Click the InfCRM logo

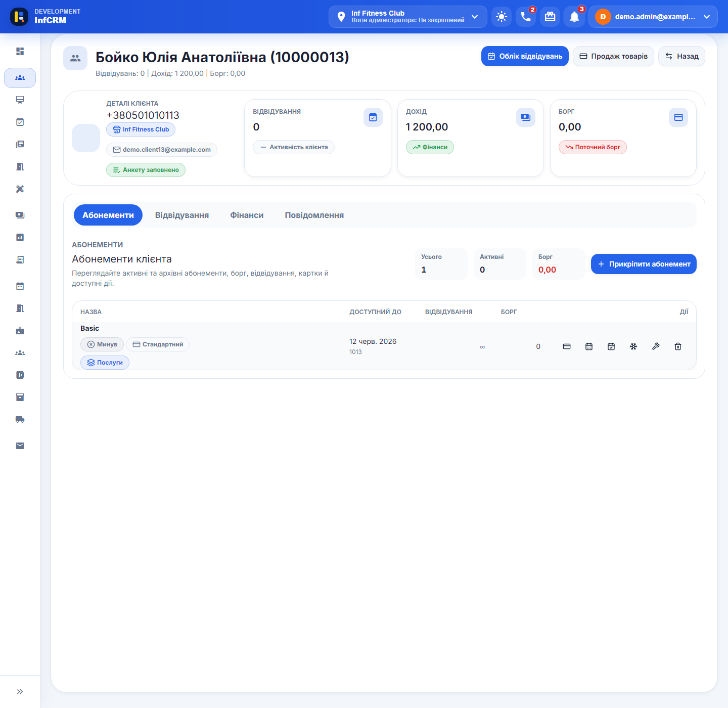[x=19, y=17]
